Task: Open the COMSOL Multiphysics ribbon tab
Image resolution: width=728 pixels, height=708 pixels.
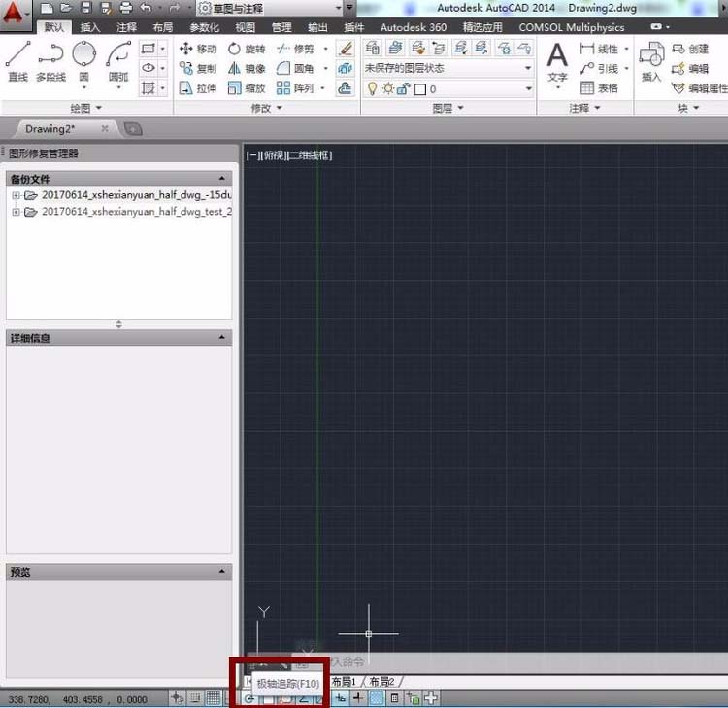Action: tap(572, 27)
